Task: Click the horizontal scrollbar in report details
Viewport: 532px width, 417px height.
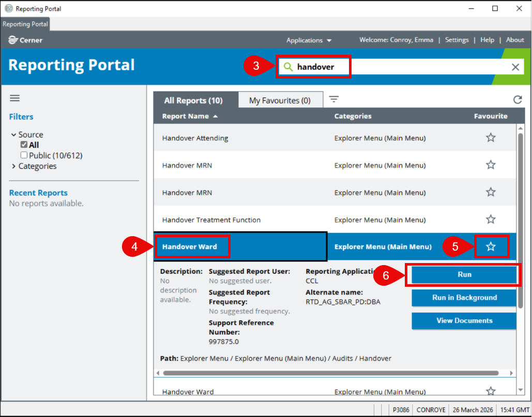Action: (x=331, y=373)
